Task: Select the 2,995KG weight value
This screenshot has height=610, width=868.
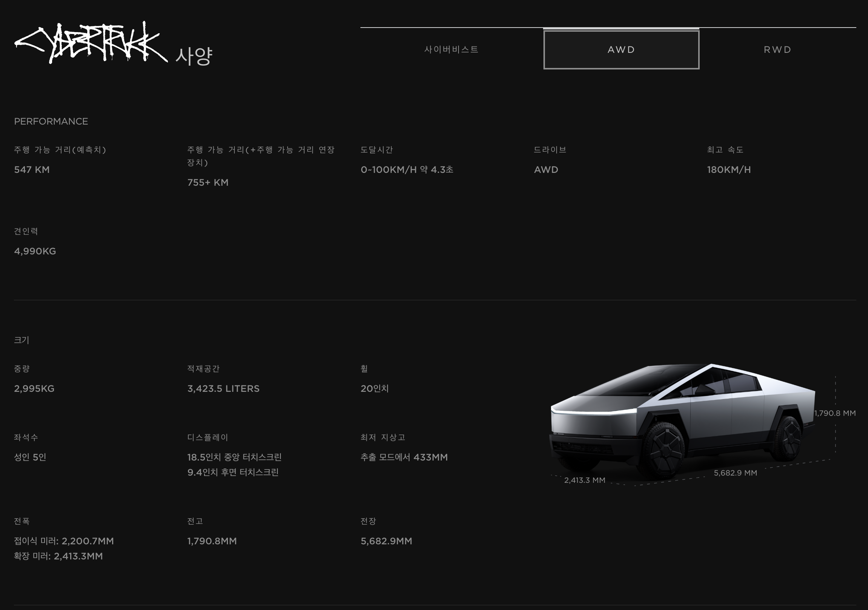Action: (x=34, y=388)
